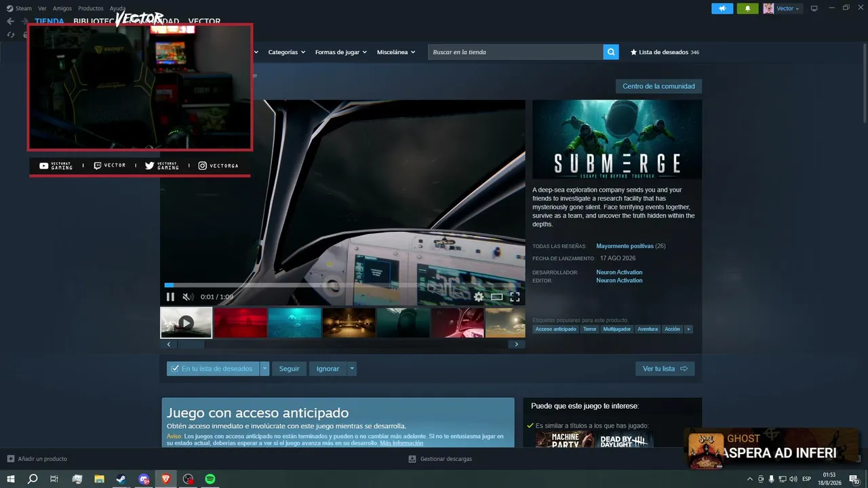Image resolution: width=868 pixels, height=488 pixels.
Task: Select the trailer thumbnail with play icon
Action: pyautogui.click(x=186, y=323)
